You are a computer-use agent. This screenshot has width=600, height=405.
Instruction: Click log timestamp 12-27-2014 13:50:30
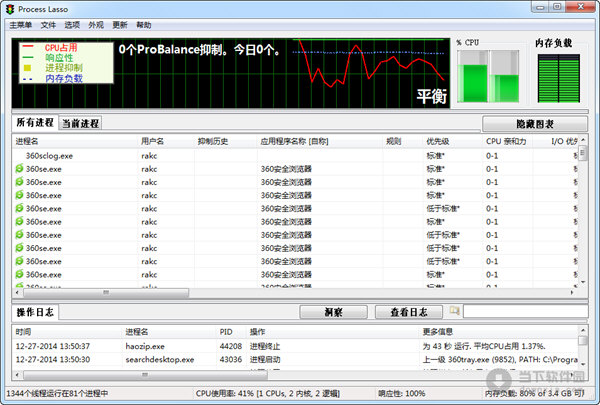tap(53, 360)
